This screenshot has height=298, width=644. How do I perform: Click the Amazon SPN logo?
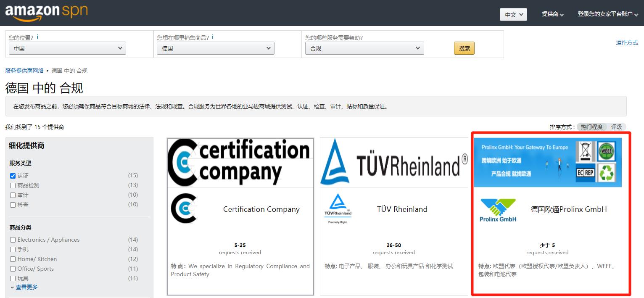pyautogui.click(x=46, y=13)
